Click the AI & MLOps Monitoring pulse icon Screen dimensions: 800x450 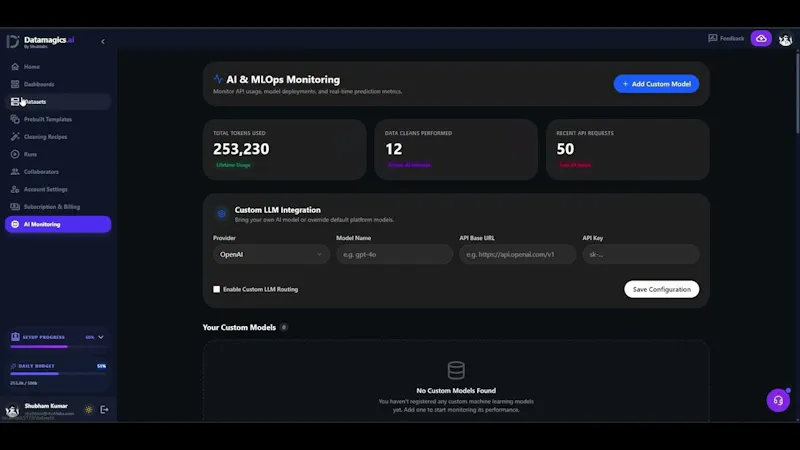tap(218, 79)
